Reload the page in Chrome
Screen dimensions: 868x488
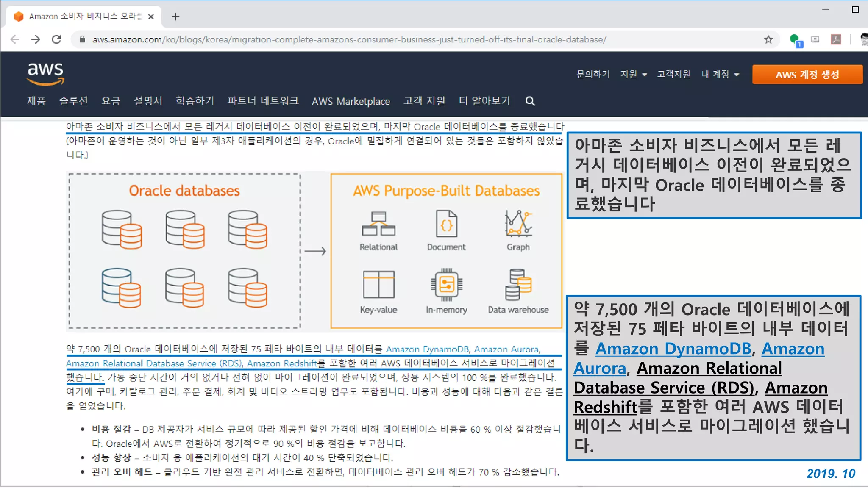pyautogui.click(x=56, y=39)
